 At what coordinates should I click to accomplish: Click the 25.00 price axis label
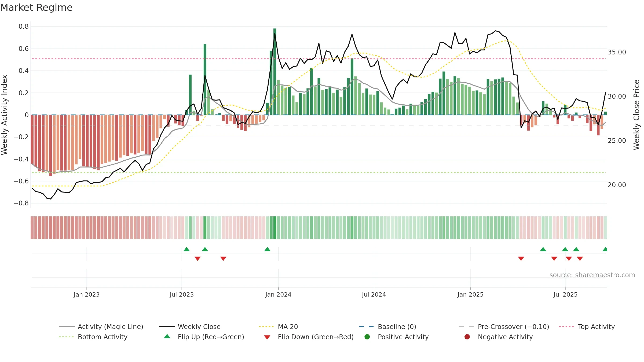[x=617, y=141]
